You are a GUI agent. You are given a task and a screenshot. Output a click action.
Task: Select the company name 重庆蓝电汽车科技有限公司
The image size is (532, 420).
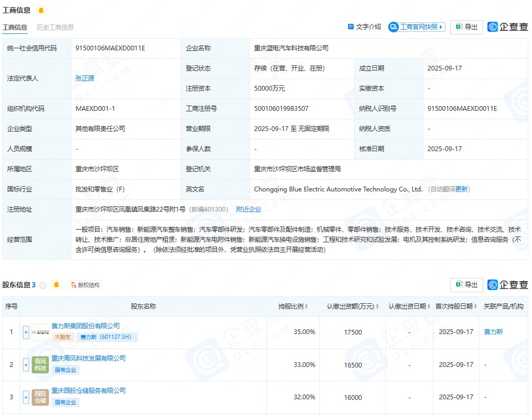pos(291,48)
